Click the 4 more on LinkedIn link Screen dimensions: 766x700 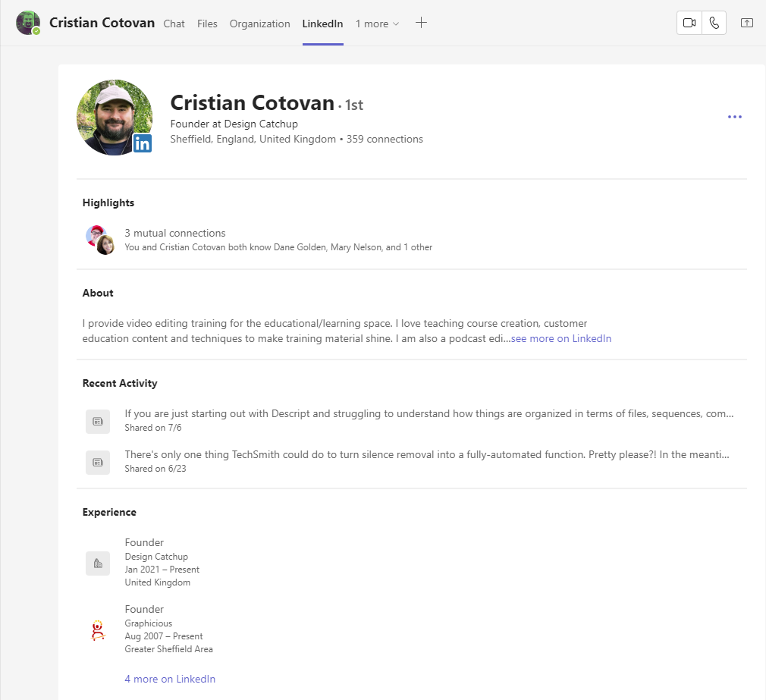pyautogui.click(x=170, y=678)
